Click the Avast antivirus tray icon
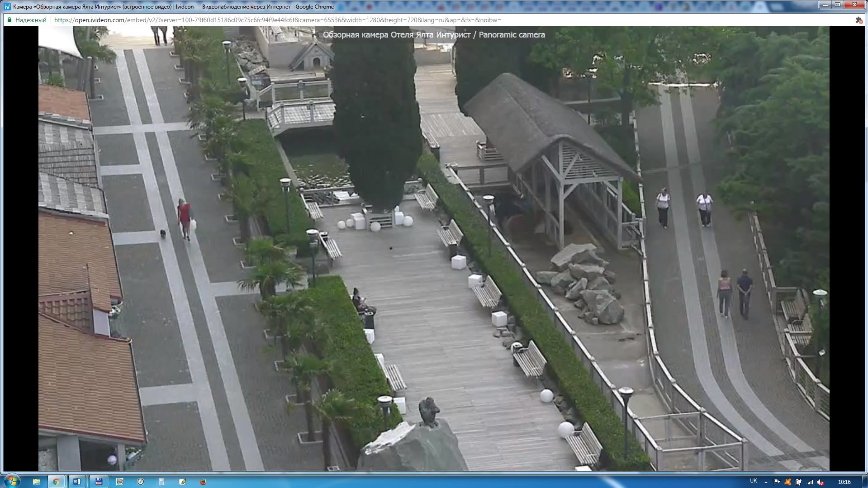Screen dimensions: 868x488 787,482
